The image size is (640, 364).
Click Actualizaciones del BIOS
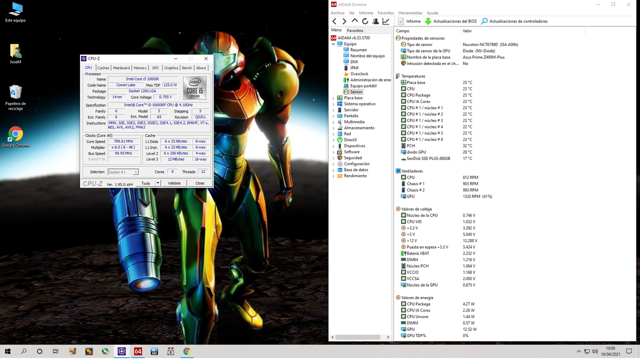(x=451, y=21)
